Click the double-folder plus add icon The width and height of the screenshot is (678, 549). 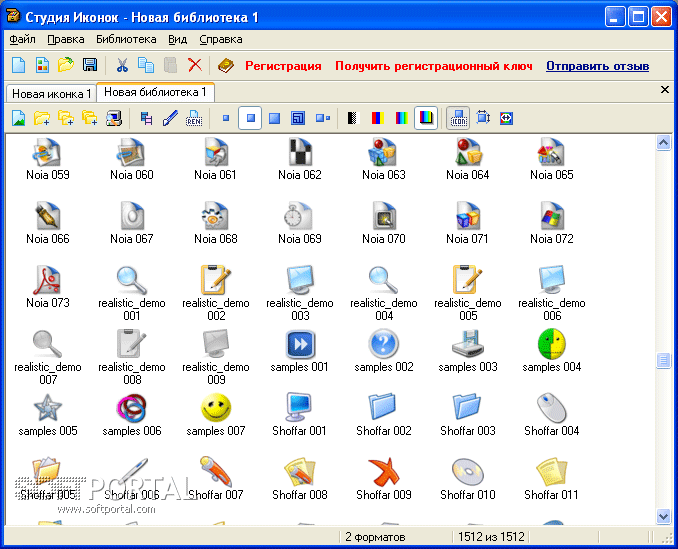pos(66,118)
